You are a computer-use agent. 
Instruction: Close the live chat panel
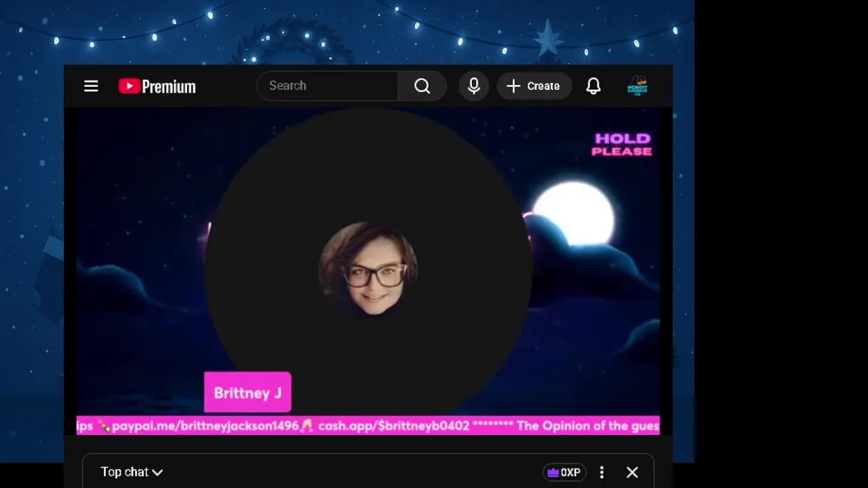point(632,472)
